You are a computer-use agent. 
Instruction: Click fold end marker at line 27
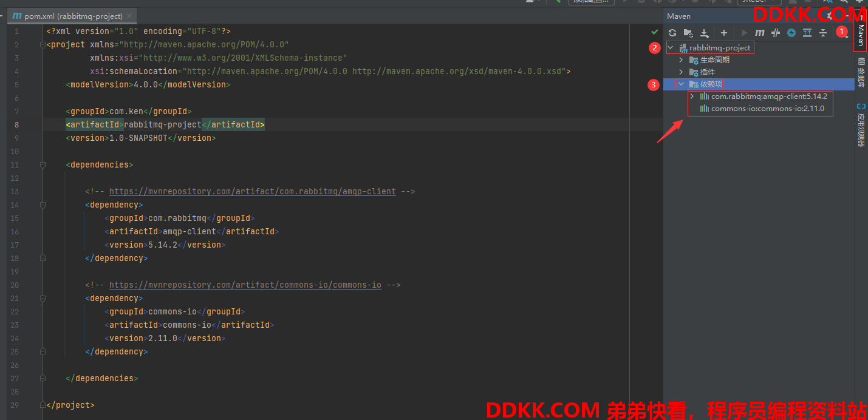[x=42, y=378]
